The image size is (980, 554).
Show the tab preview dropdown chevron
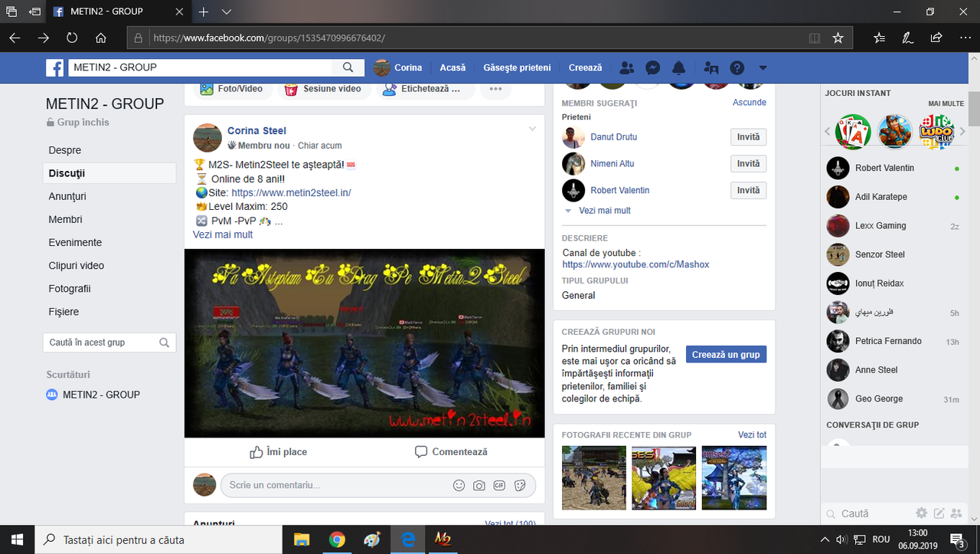coord(227,12)
